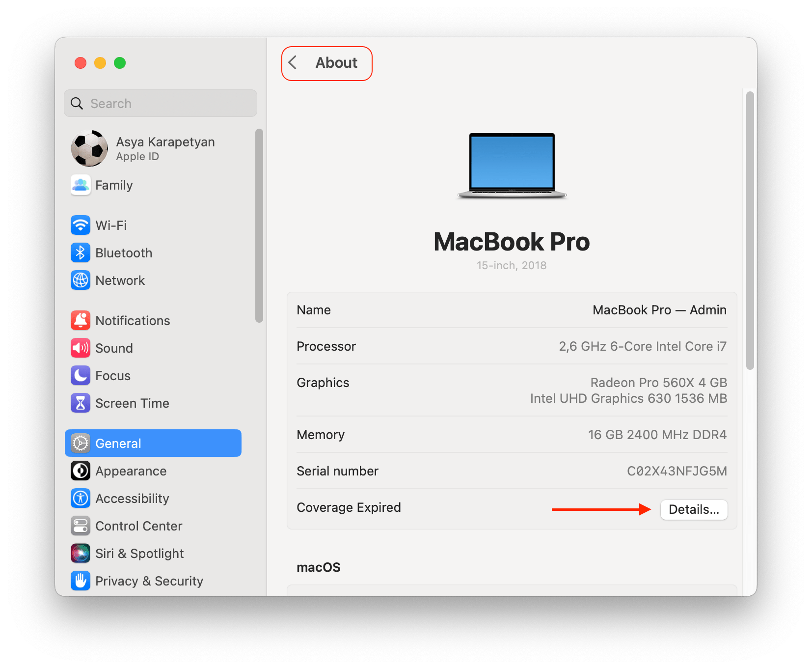Open Accessibility settings
Image resolution: width=812 pixels, height=669 pixels.
click(x=132, y=499)
